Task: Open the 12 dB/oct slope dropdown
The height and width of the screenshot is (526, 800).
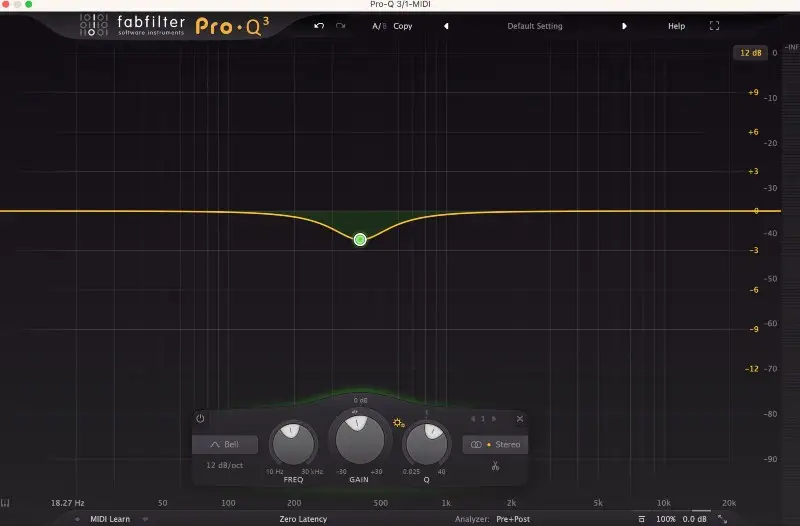Action: (x=225, y=466)
